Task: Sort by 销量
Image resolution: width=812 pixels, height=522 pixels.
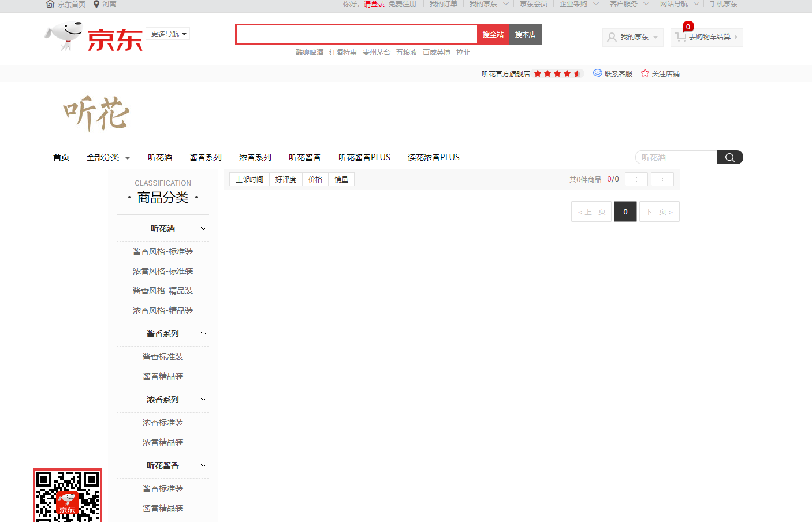Action: 341,179
